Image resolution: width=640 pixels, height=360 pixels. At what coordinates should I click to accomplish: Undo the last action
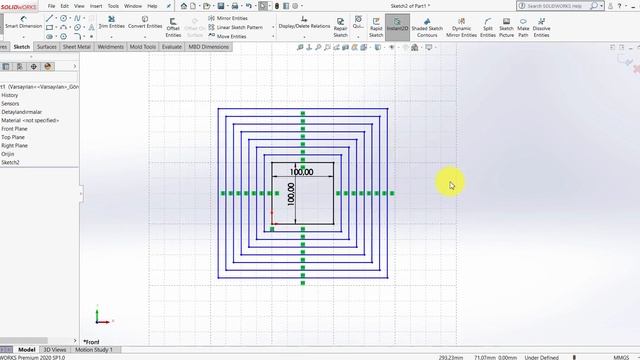(249, 6)
